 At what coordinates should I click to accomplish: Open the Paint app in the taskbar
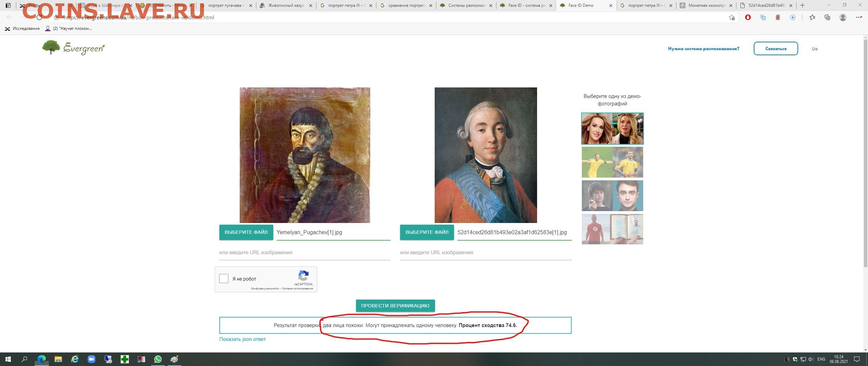click(x=175, y=359)
